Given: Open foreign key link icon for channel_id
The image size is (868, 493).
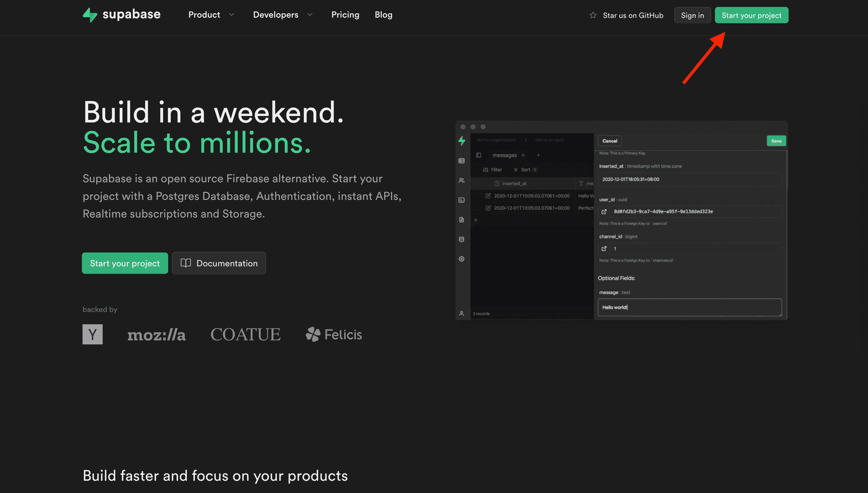Looking at the screenshot, I should [x=604, y=248].
